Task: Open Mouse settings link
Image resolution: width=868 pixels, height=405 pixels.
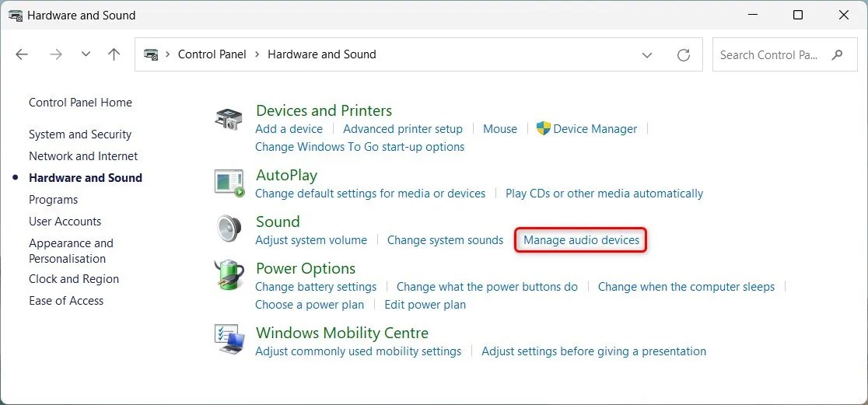Action: 500,129
